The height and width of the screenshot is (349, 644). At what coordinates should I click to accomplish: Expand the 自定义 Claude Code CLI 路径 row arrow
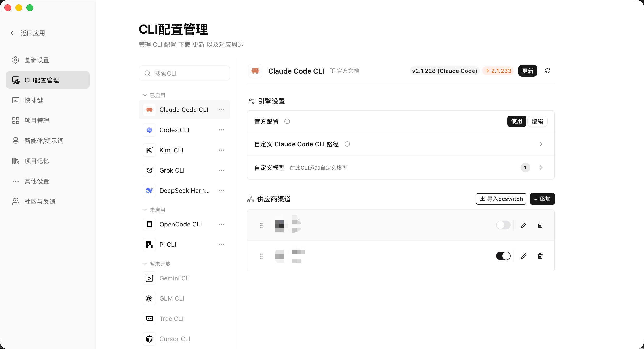coord(541,144)
